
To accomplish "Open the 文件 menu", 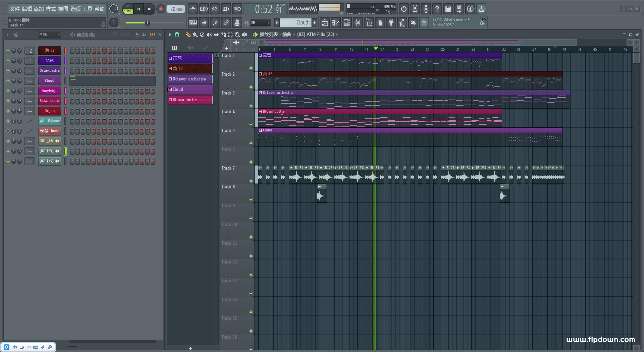I will click(14, 9).
